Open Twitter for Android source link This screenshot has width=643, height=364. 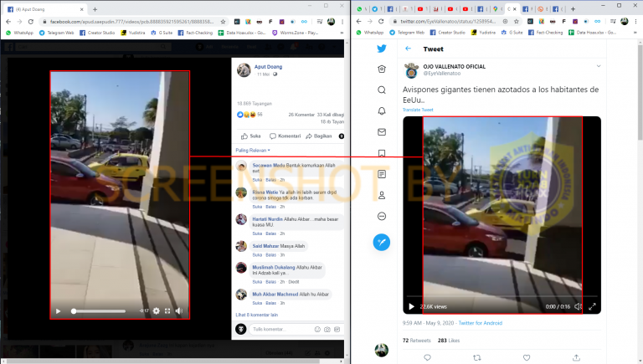(x=481, y=323)
